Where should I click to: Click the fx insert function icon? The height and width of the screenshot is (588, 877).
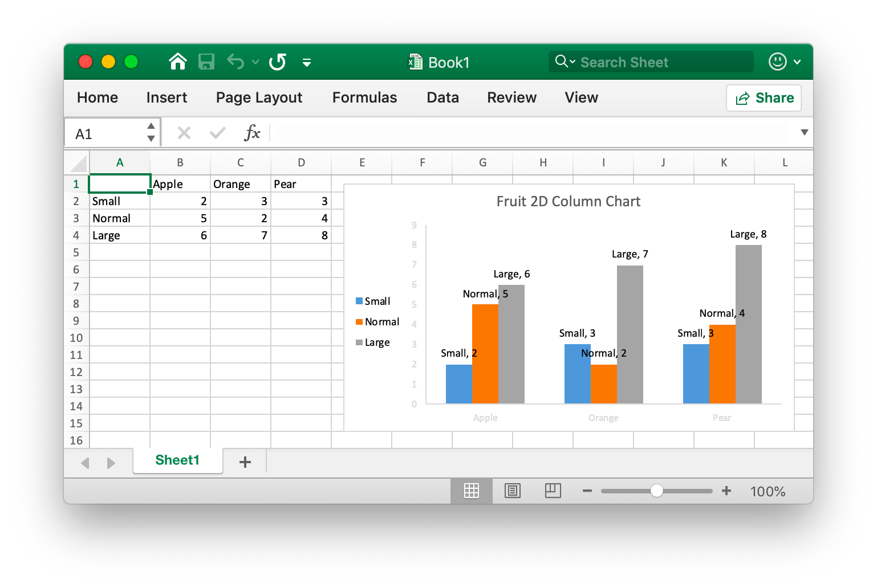coord(253,132)
